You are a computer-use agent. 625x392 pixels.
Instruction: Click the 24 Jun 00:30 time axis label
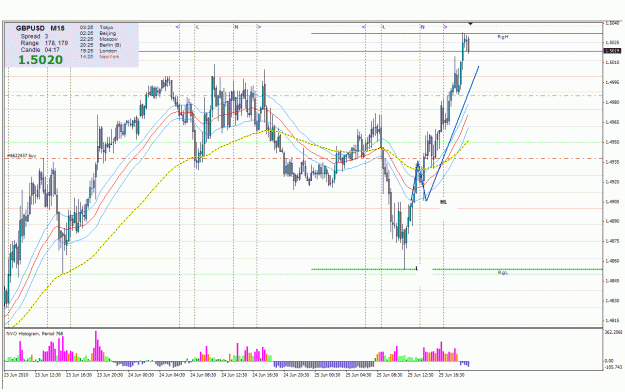(x=141, y=375)
